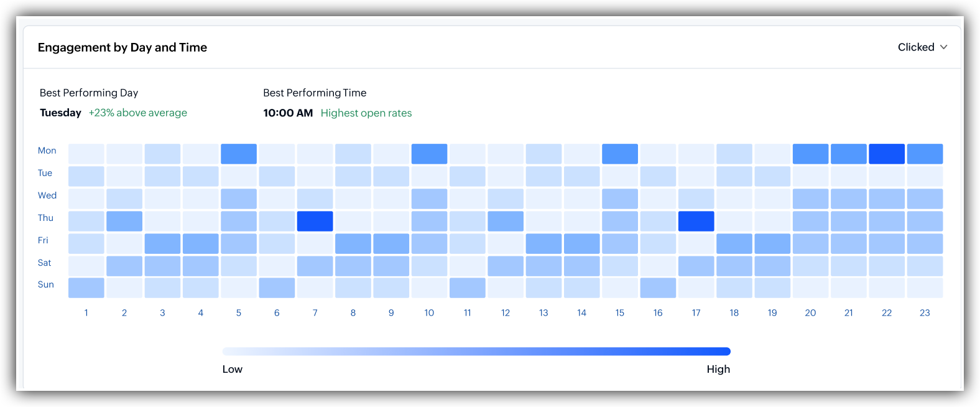This screenshot has height=407, width=980.
Task: Click the Highest open rates text
Action: [x=366, y=113]
